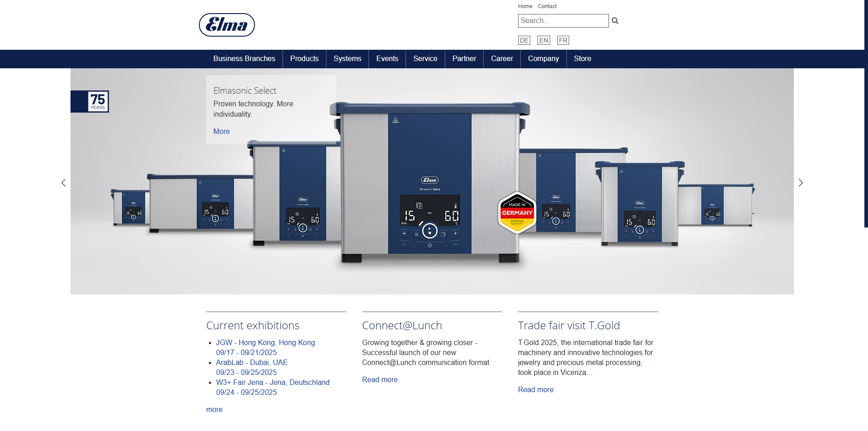This screenshot has width=868, height=431.
Task: Open Company menu
Action: coord(543,59)
